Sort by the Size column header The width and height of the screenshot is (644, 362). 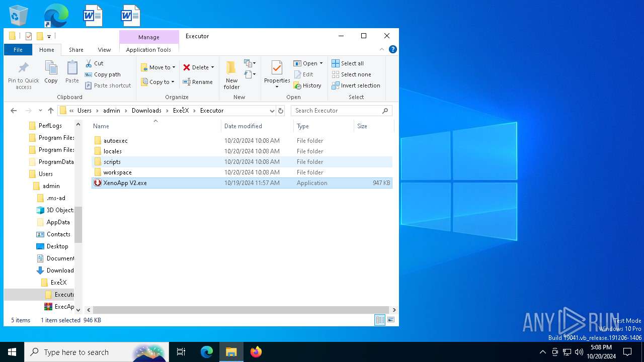373,126
